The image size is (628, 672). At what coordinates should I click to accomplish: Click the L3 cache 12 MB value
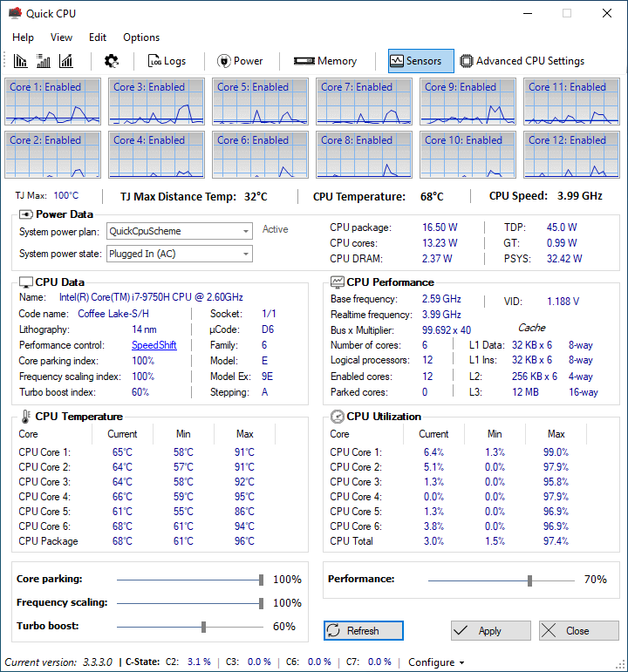(x=525, y=392)
